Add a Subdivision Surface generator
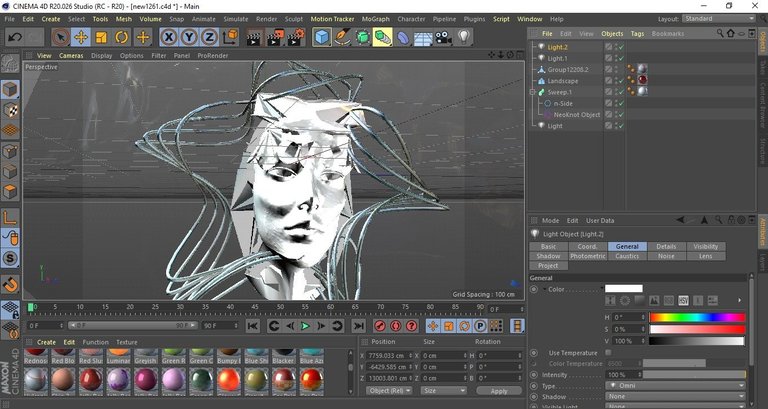Image resolution: width=768 pixels, height=409 pixels. (362, 37)
